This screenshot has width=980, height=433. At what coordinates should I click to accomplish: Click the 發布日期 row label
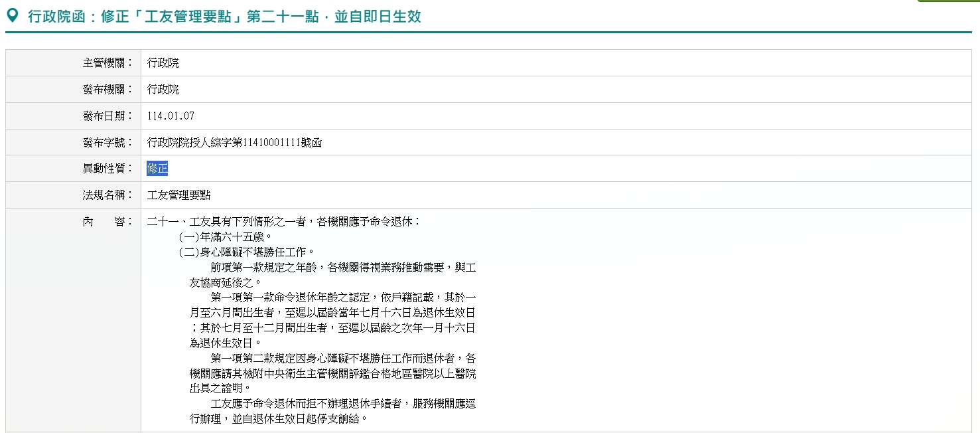click(107, 116)
